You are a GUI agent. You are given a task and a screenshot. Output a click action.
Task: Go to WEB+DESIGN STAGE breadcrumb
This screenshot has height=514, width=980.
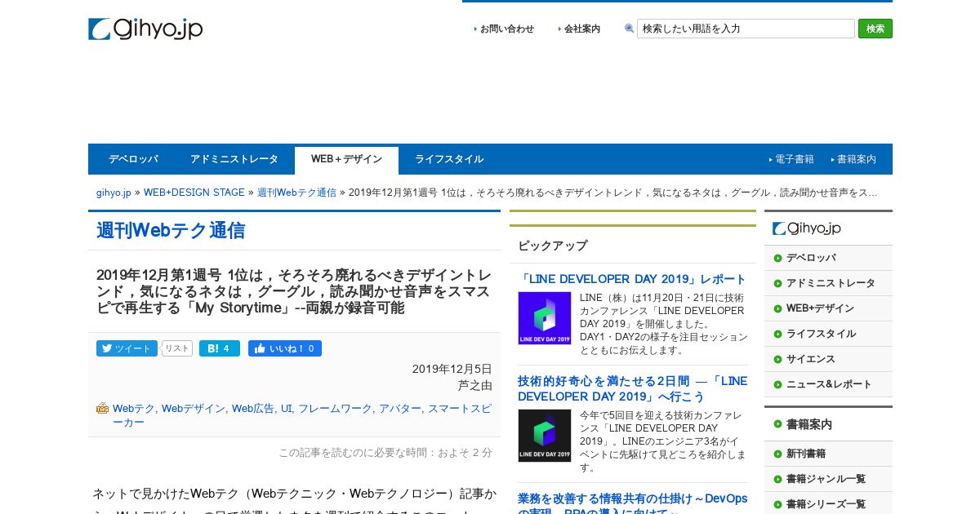tap(194, 193)
